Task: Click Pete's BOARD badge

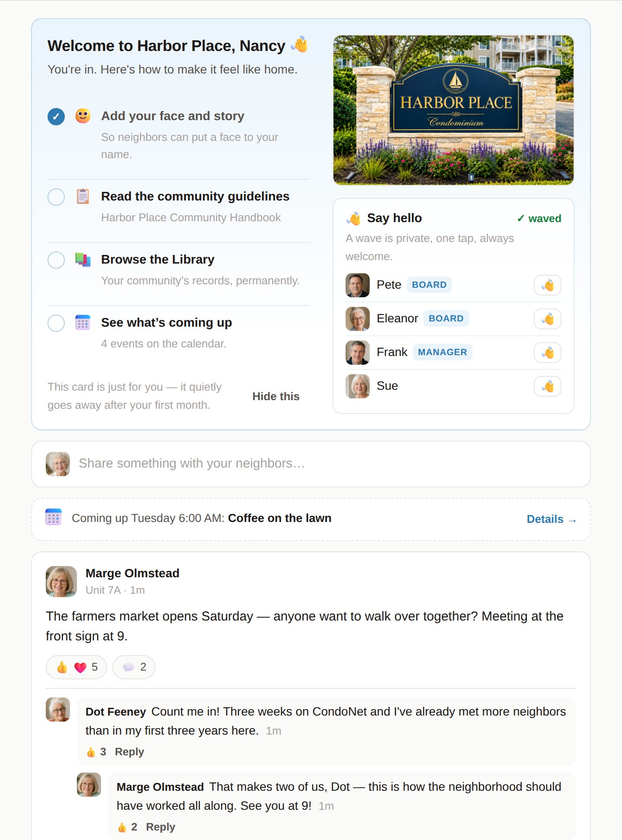Action: 429,285
